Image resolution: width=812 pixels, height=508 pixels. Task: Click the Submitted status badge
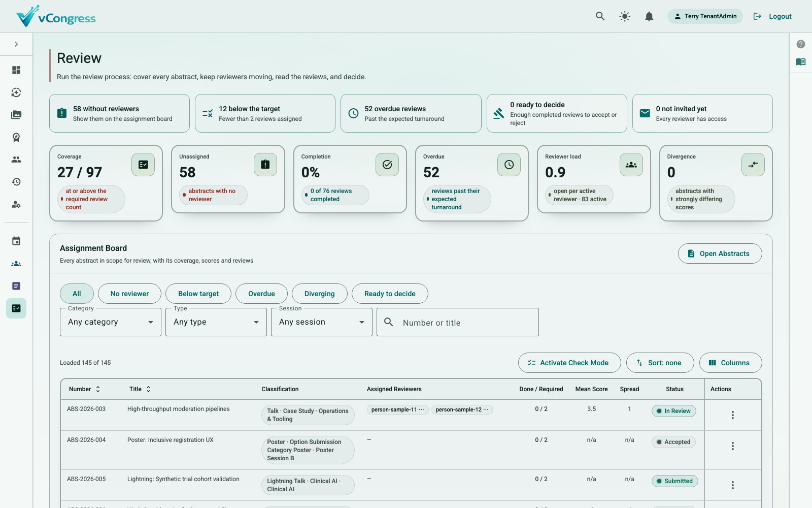click(674, 481)
